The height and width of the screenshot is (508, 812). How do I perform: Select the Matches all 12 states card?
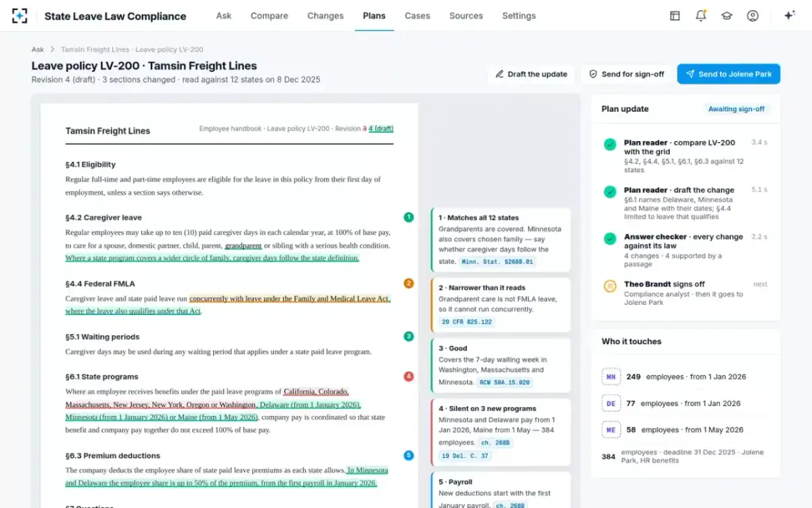pos(501,240)
